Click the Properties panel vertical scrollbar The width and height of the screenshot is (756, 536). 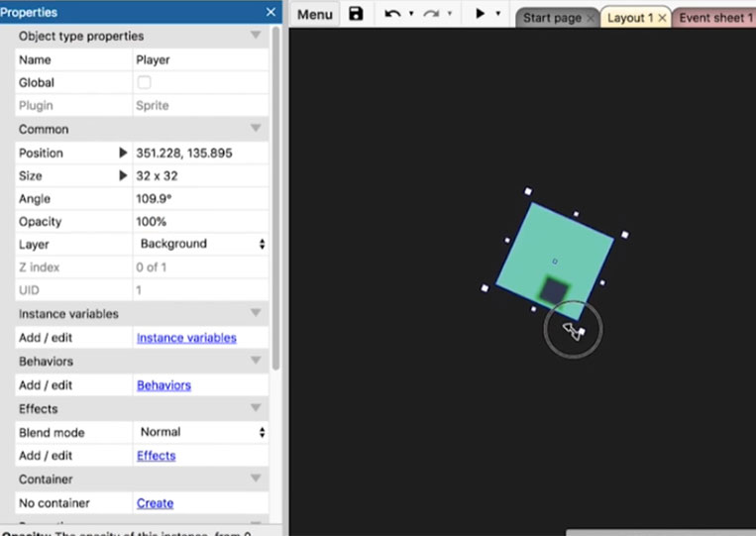(275, 197)
